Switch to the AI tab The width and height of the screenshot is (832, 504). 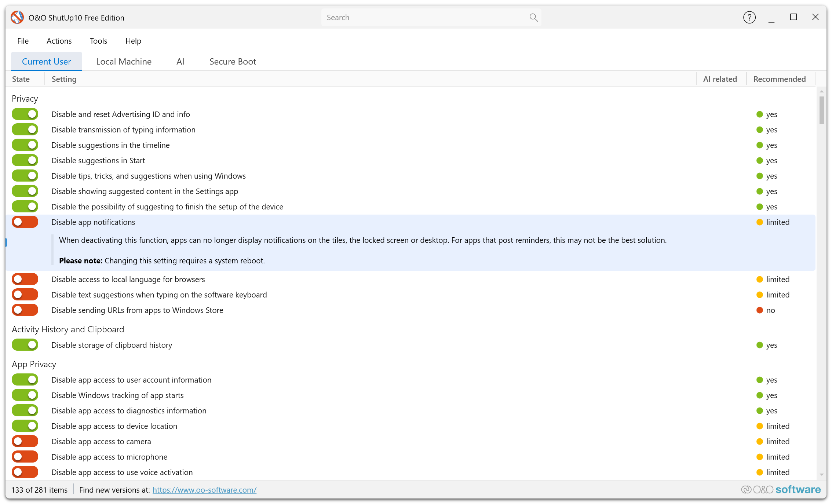point(180,61)
